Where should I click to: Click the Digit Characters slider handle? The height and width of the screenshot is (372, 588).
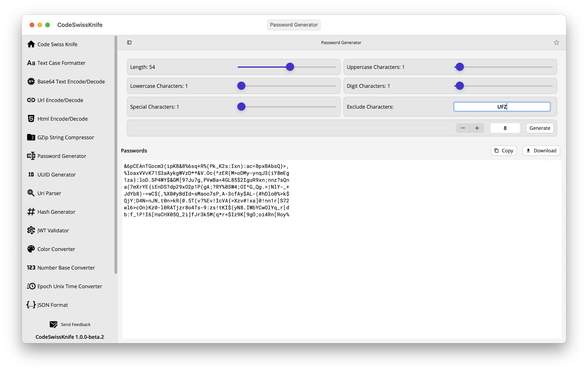point(460,86)
